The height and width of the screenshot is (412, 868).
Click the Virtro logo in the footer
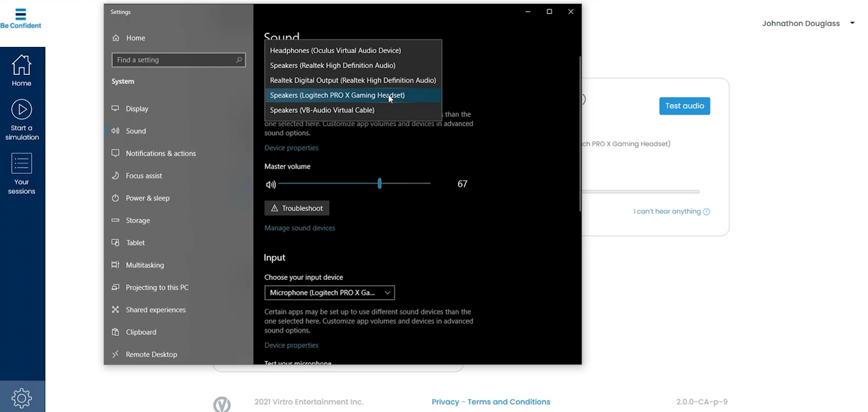pyautogui.click(x=222, y=404)
